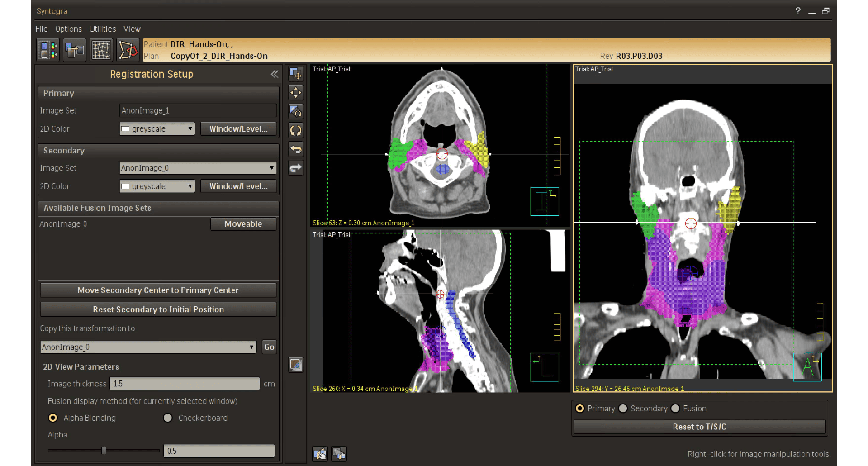Open the Secondary Image Set dropdown

coord(198,168)
